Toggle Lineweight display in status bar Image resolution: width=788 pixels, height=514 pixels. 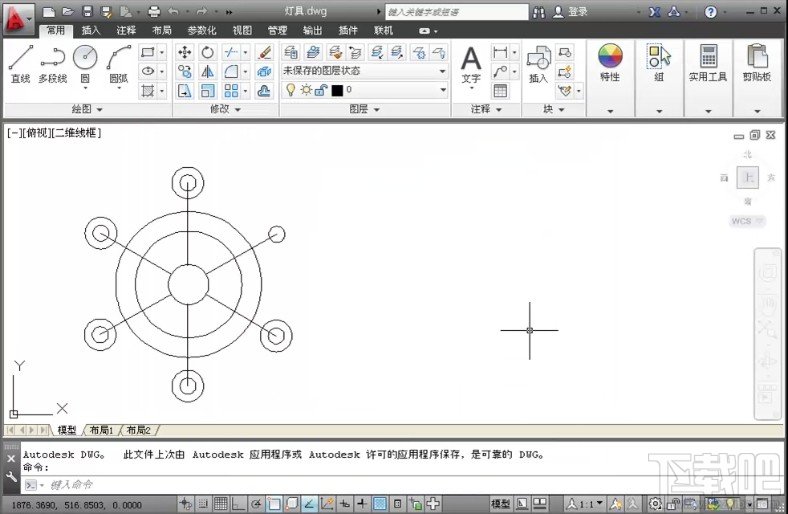tap(362, 503)
